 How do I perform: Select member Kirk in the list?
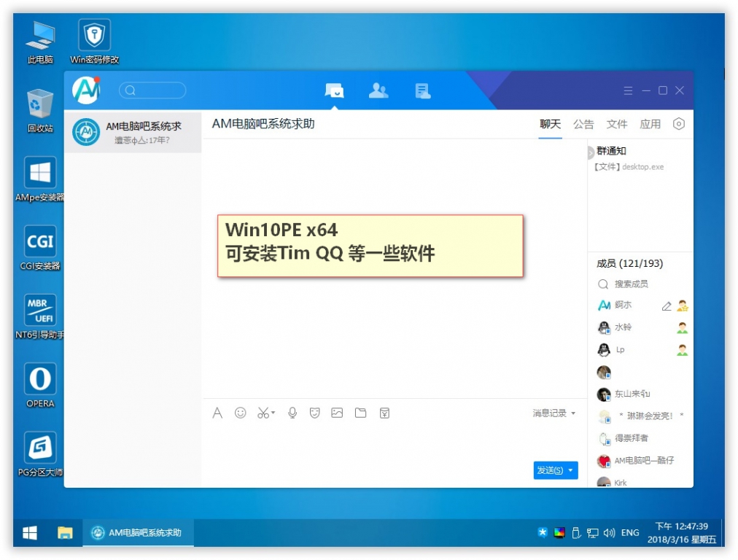coord(640,482)
